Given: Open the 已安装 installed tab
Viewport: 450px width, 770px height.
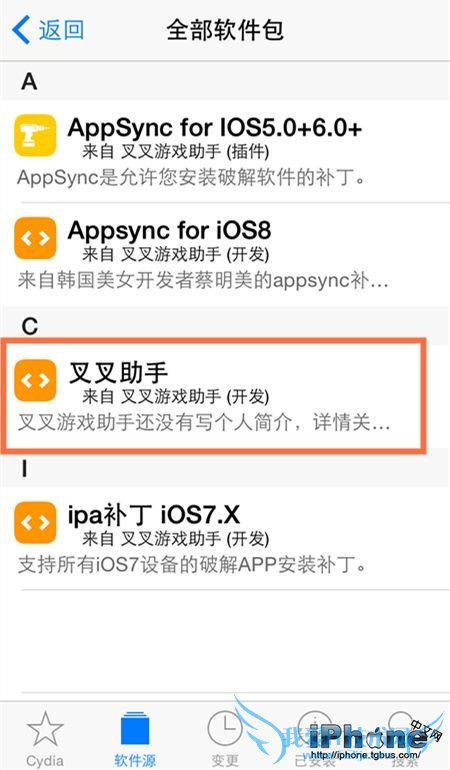Looking at the screenshot, I should pos(315,738).
